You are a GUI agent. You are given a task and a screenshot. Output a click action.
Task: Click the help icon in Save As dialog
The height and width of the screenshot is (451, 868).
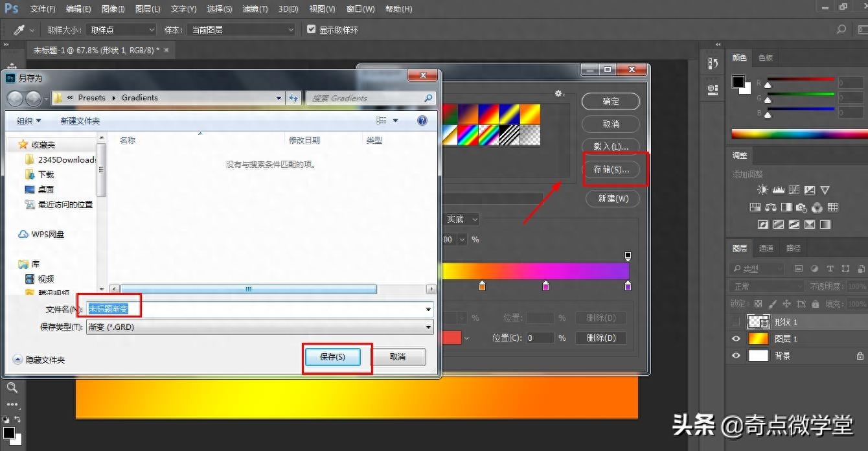tap(422, 121)
